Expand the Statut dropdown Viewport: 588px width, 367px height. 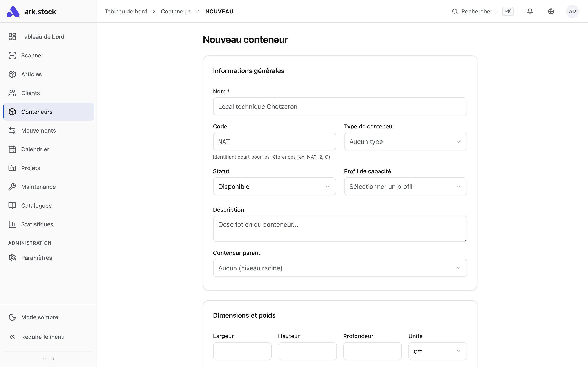(x=274, y=186)
